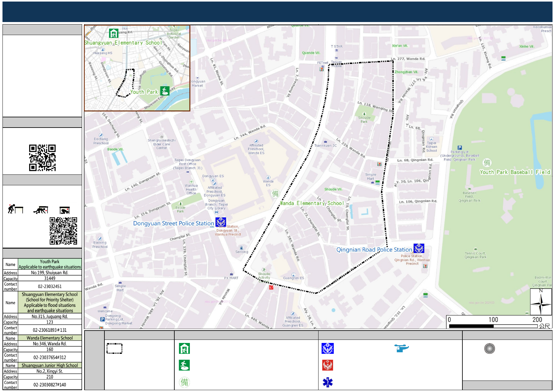
Task: Click the backup shelter symbol near Wanda Elementary School
Action: (275, 194)
